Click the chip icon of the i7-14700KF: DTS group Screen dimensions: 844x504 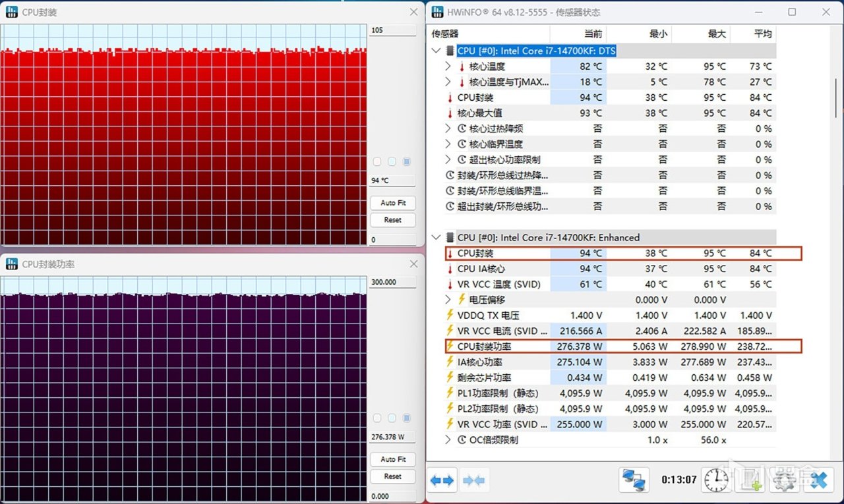450,51
